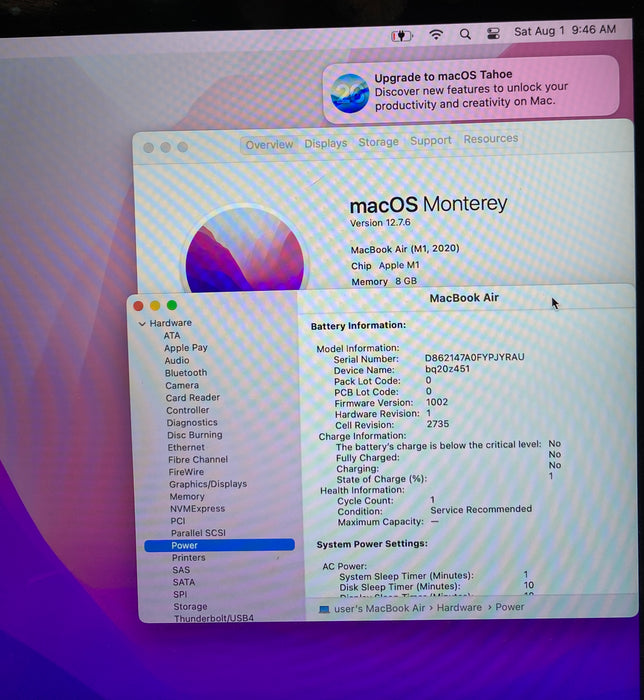
Task: Collapse the Hardware tree section
Action: 142,324
